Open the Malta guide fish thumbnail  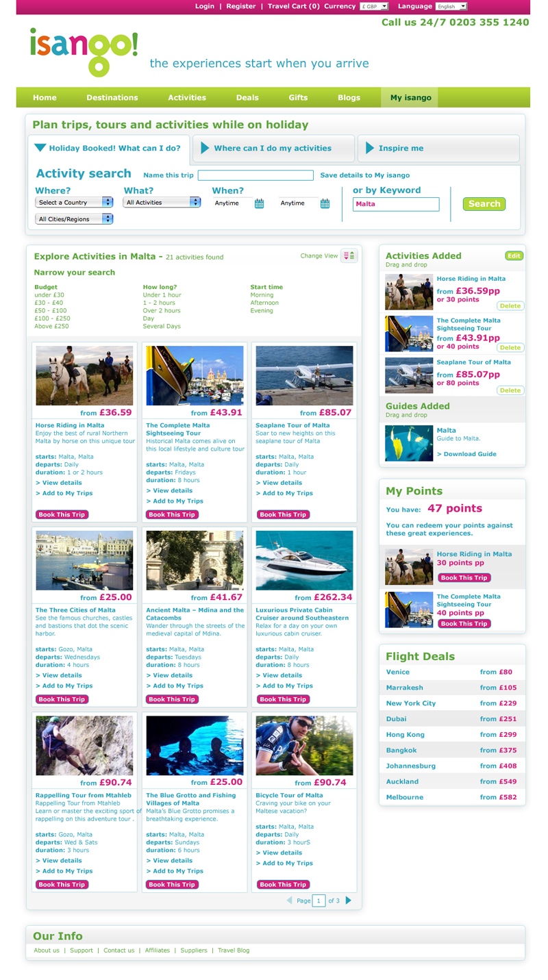(x=409, y=443)
